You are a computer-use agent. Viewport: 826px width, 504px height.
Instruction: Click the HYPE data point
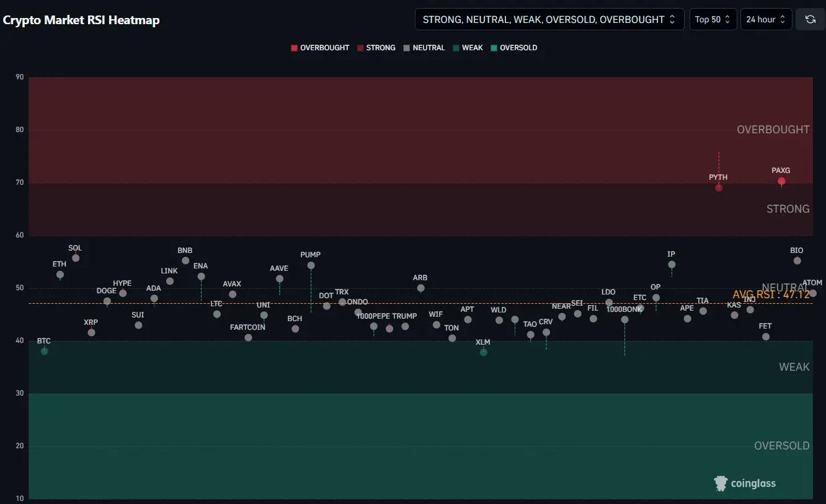[x=123, y=293]
